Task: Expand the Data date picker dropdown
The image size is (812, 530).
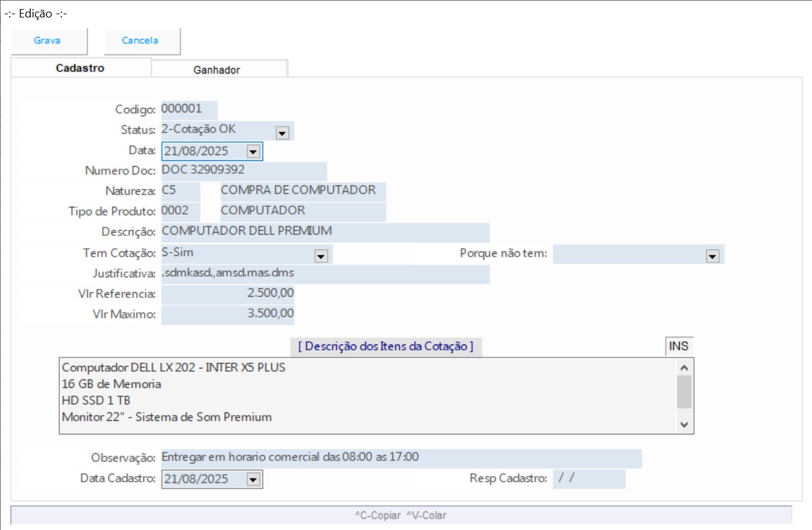Action: [253, 152]
